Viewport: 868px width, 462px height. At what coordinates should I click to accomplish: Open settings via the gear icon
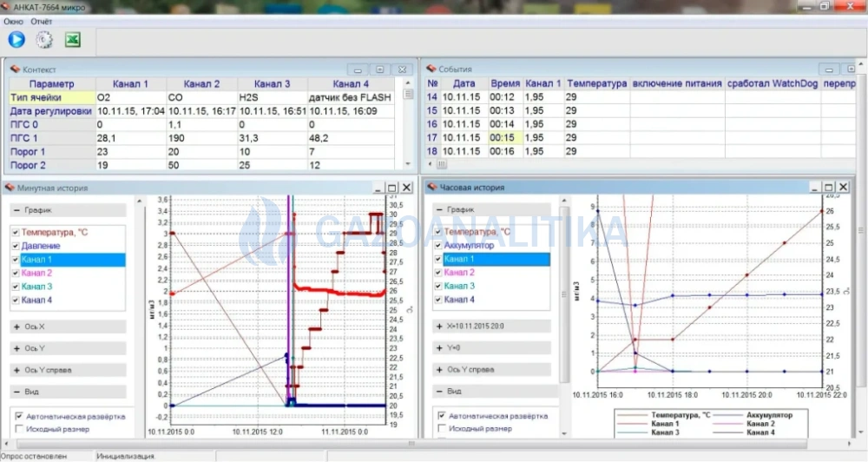tap(44, 40)
